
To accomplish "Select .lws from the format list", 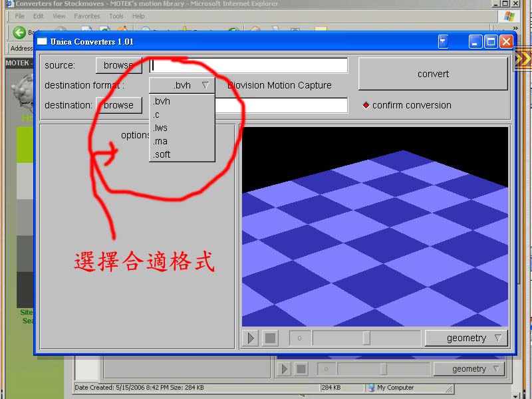I will pos(182,128).
